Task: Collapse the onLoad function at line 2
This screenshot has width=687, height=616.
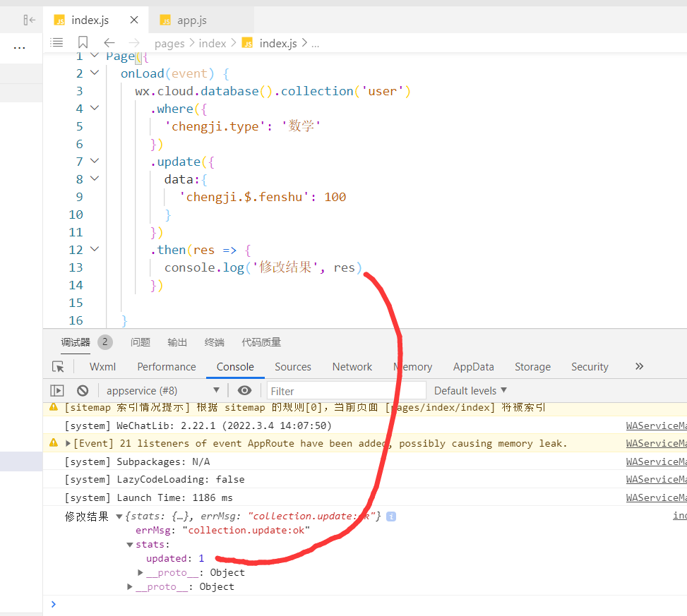Action: [x=95, y=73]
